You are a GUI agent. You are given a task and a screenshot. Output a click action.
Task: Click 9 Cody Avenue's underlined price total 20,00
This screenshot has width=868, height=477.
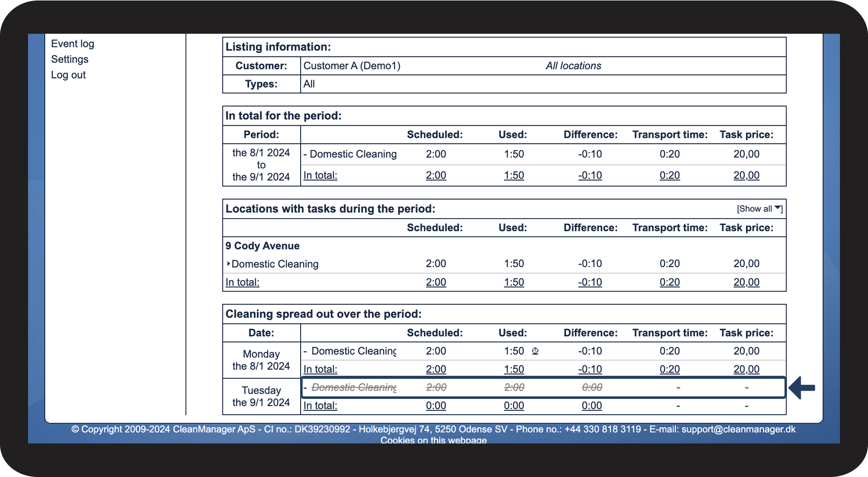(x=746, y=282)
